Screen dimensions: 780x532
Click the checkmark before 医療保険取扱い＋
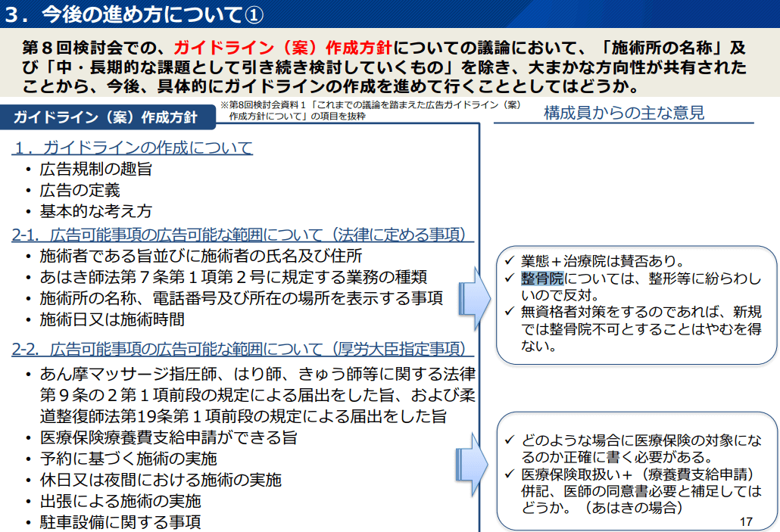click(x=510, y=474)
